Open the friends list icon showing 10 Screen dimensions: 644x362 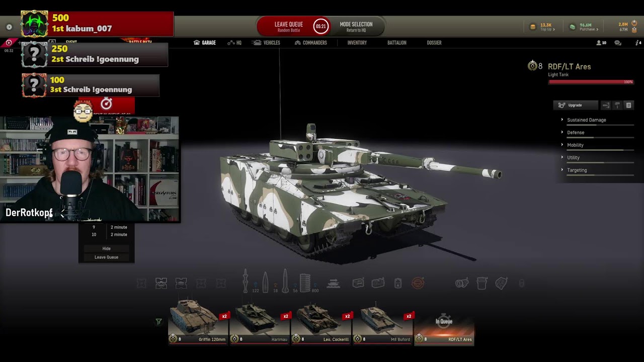click(x=601, y=43)
